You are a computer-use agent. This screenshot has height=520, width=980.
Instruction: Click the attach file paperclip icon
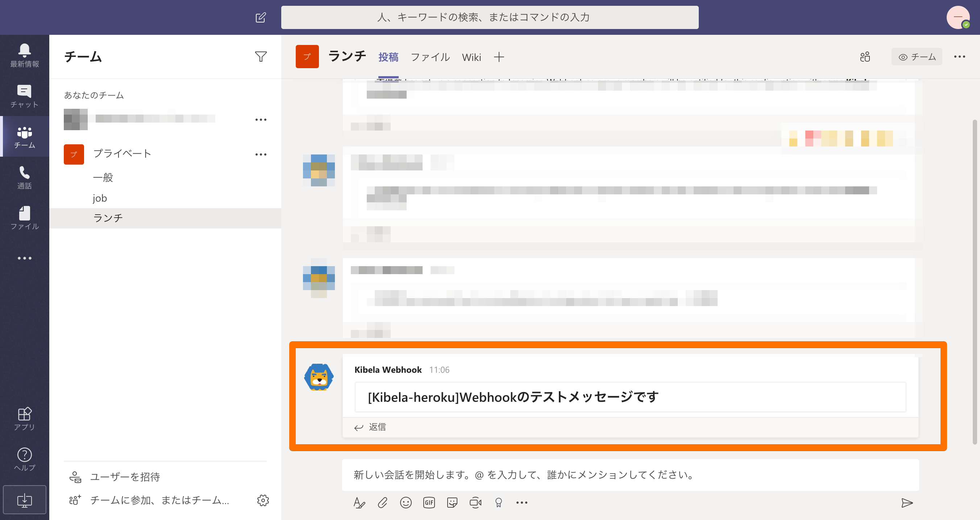(382, 503)
